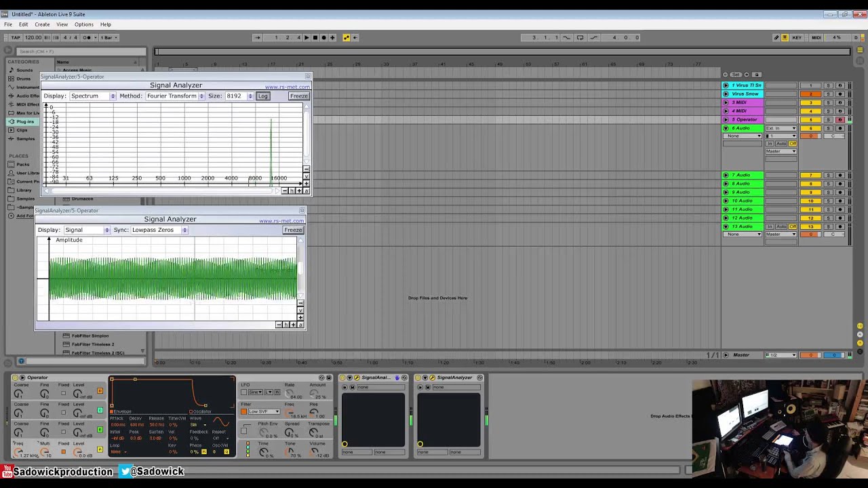Click the browser search field

[x=81, y=52]
